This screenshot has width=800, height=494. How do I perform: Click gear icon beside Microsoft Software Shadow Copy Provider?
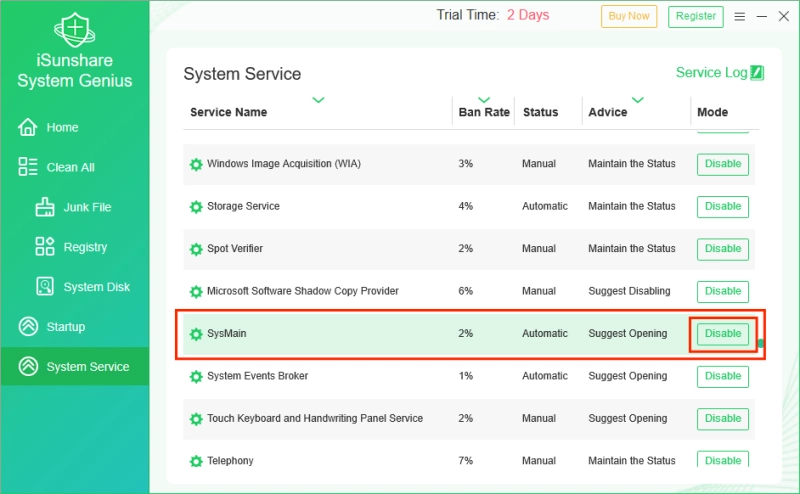(x=196, y=291)
